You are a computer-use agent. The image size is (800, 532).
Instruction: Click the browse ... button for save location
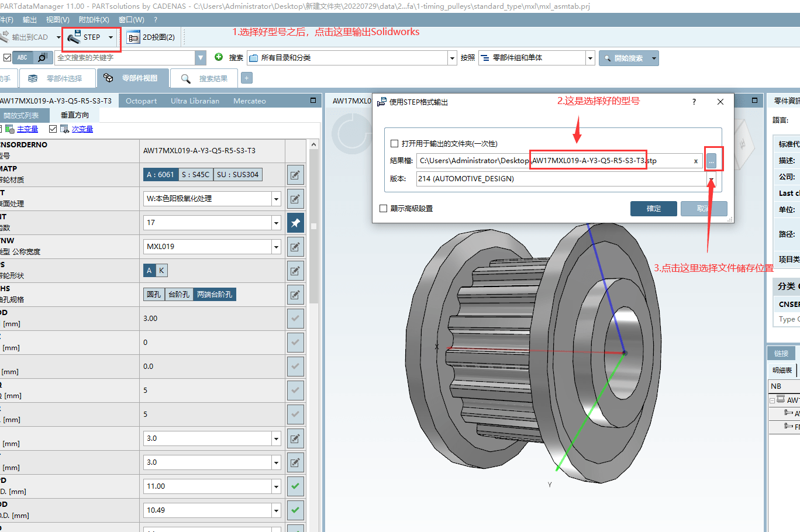(711, 161)
